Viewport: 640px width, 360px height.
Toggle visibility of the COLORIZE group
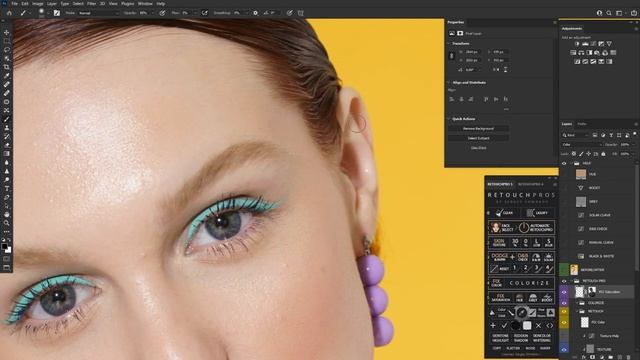564,303
